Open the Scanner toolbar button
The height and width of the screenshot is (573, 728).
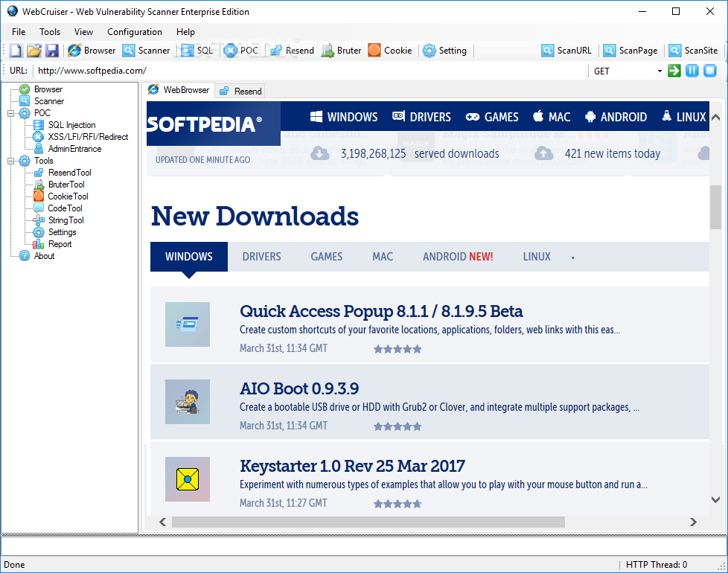click(x=146, y=51)
